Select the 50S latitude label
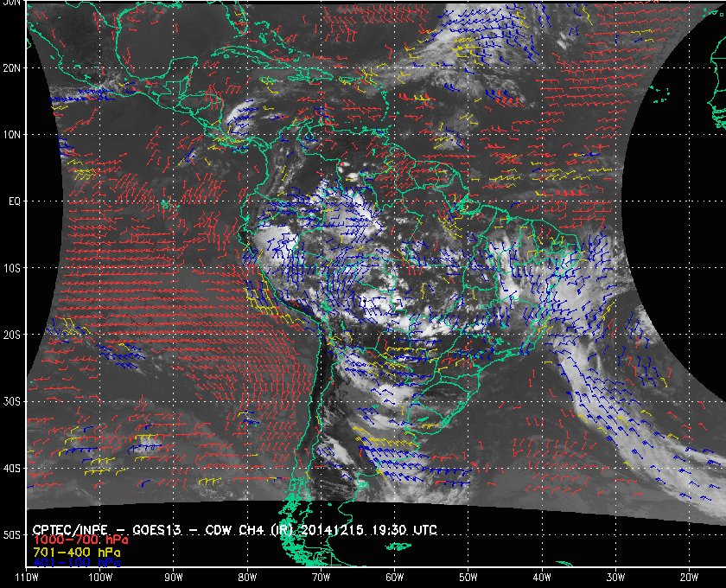Image resolution: width=726 pixels, height=588 pixels. click(11, 535)
